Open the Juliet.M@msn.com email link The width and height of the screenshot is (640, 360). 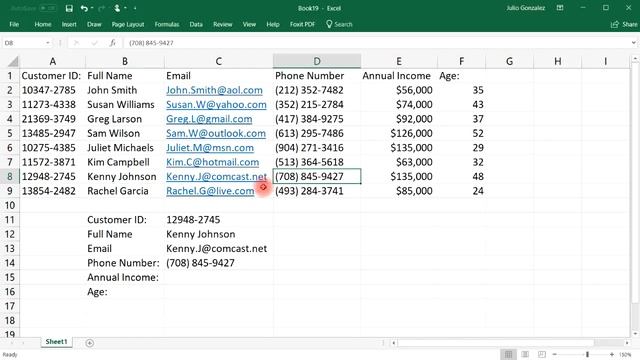(210, 148)
